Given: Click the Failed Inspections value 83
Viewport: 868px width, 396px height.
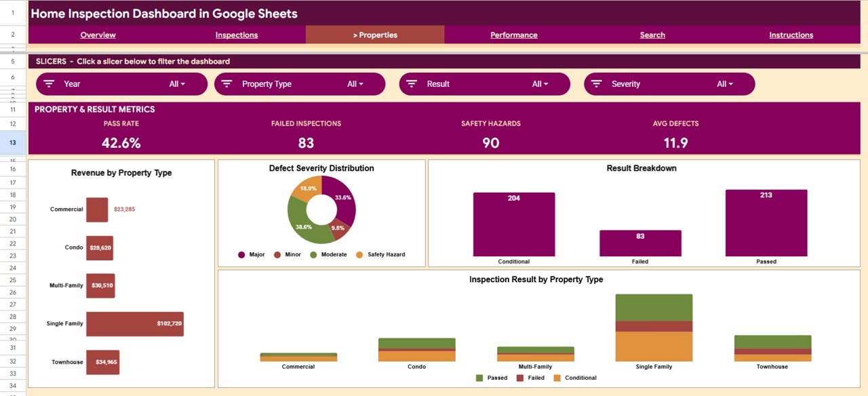Looking at the screenshot, I should 306,143.
